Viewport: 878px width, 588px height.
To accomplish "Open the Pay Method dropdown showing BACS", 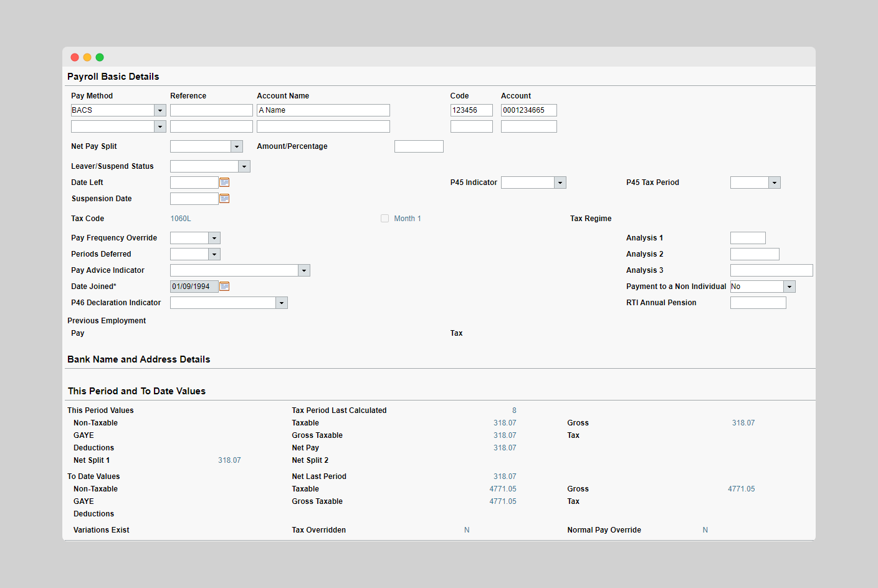I will point(160,110).
